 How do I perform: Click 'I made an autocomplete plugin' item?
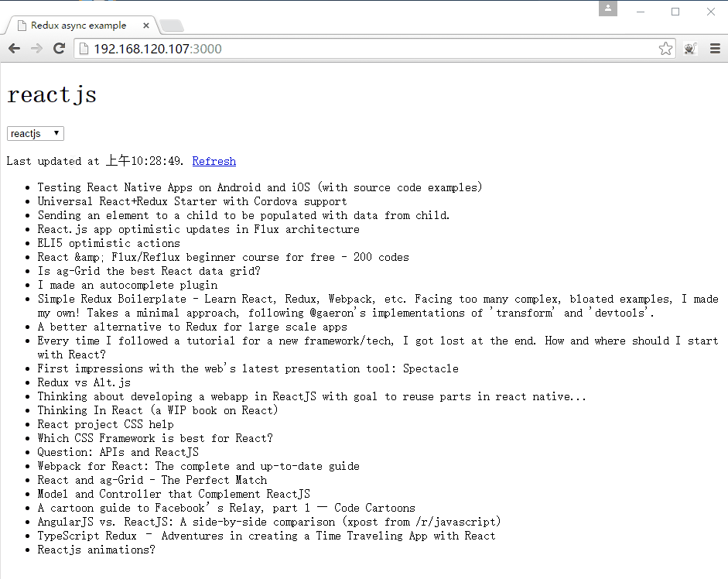coord(127,285)
